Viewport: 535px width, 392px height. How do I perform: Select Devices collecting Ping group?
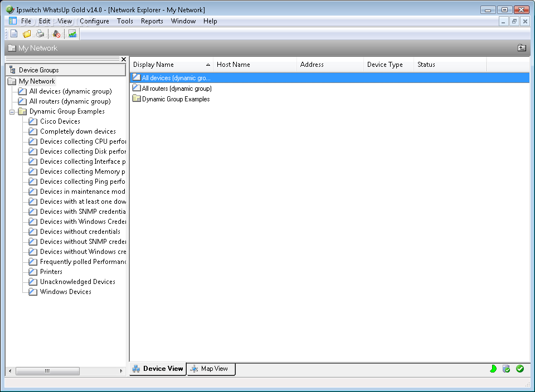[83, 182]
